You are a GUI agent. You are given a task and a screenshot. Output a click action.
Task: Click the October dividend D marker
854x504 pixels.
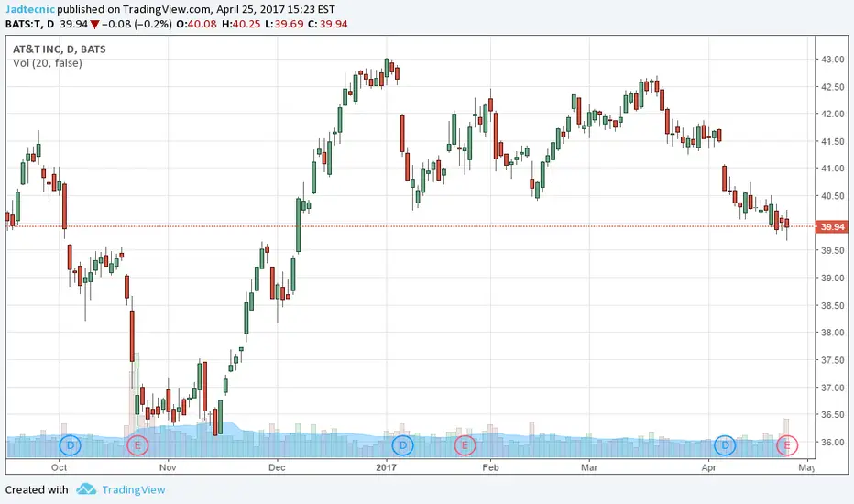point(71,445)
